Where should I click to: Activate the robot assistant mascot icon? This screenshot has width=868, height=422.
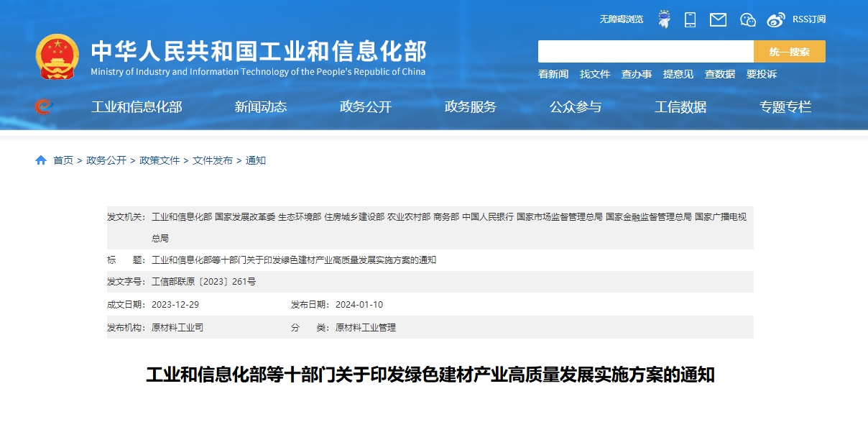(663, 19)
